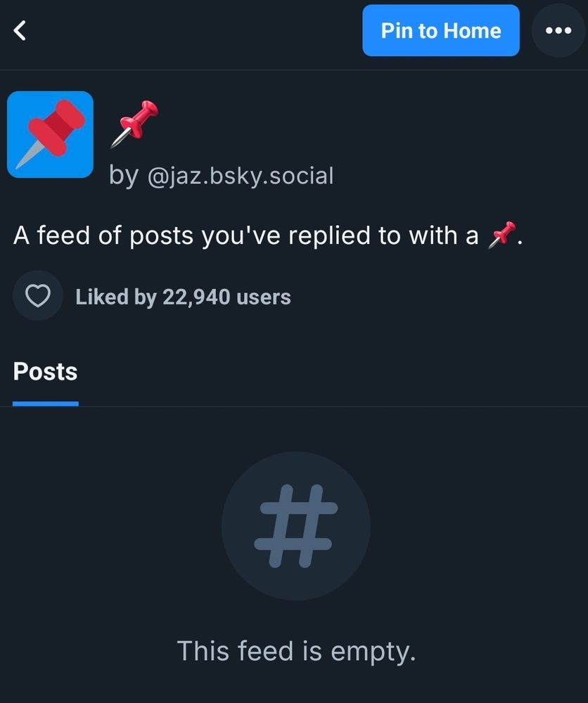The image size is (588, 703).
Task: Open the three-dot more options menu
Action: pyautogui.click(x=558, y=30)
